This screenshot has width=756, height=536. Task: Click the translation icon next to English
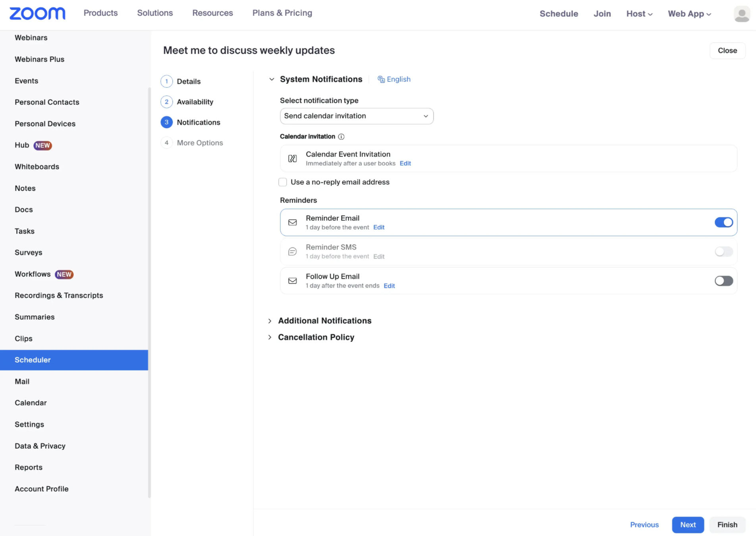[x=381, y=79]
